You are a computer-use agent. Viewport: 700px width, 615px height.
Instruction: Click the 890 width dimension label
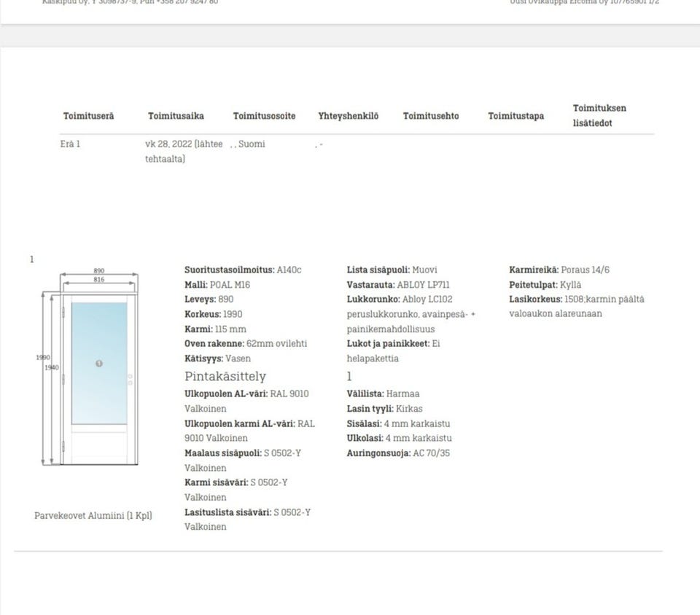click(99, 271)
